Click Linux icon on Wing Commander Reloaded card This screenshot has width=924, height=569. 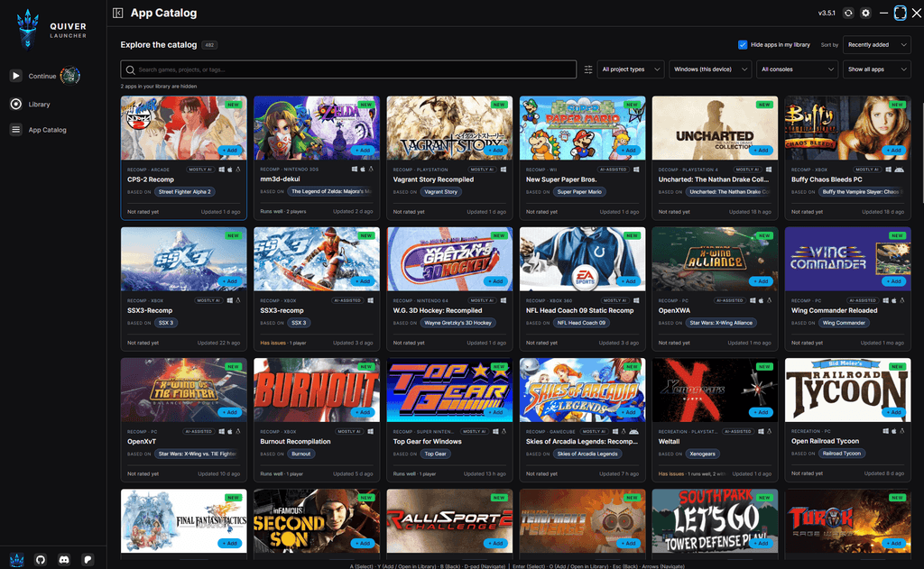pyautogui.click(x=902, y=300)
